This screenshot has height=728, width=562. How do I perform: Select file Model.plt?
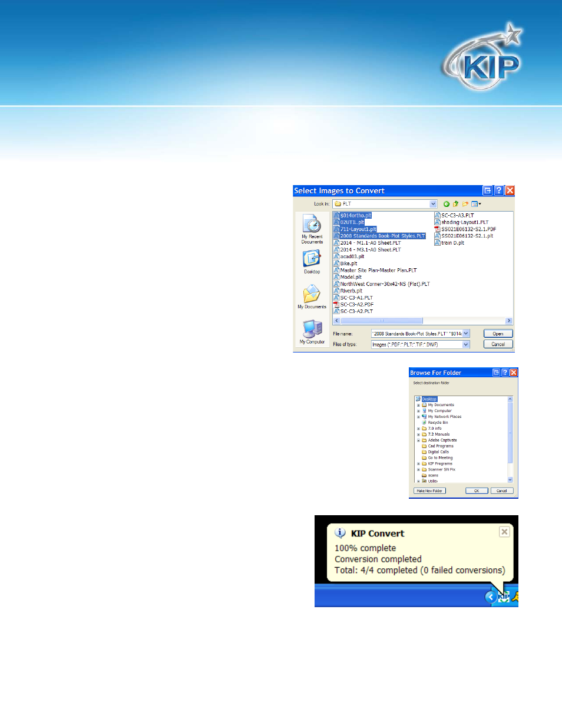351,277
